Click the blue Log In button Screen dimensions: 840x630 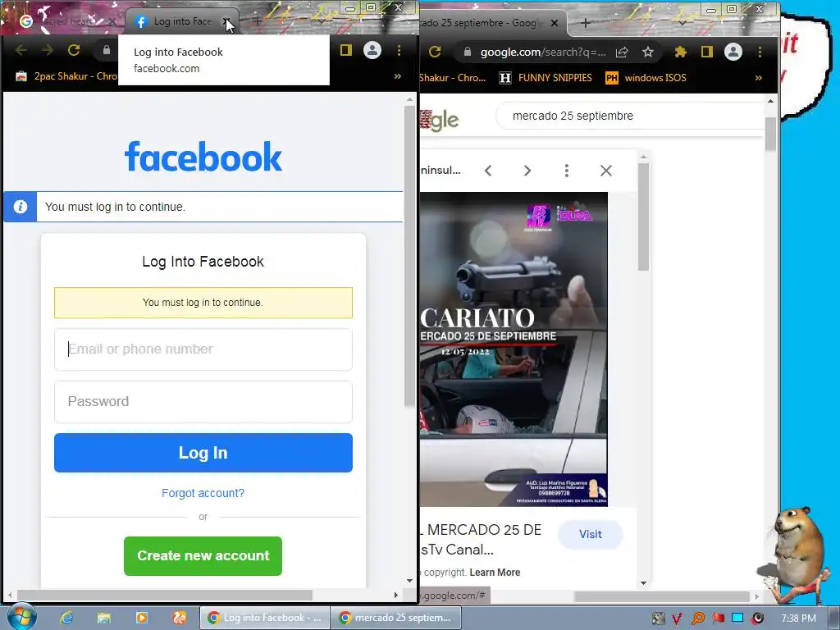(203, 453)
